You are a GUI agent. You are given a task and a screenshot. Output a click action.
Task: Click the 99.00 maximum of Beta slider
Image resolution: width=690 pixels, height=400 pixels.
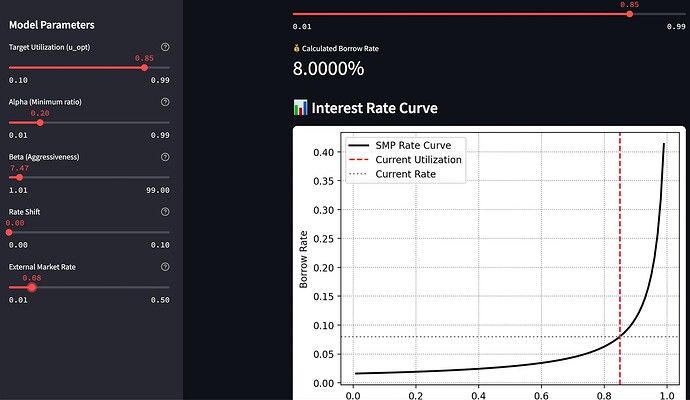(x=158, y=190)
